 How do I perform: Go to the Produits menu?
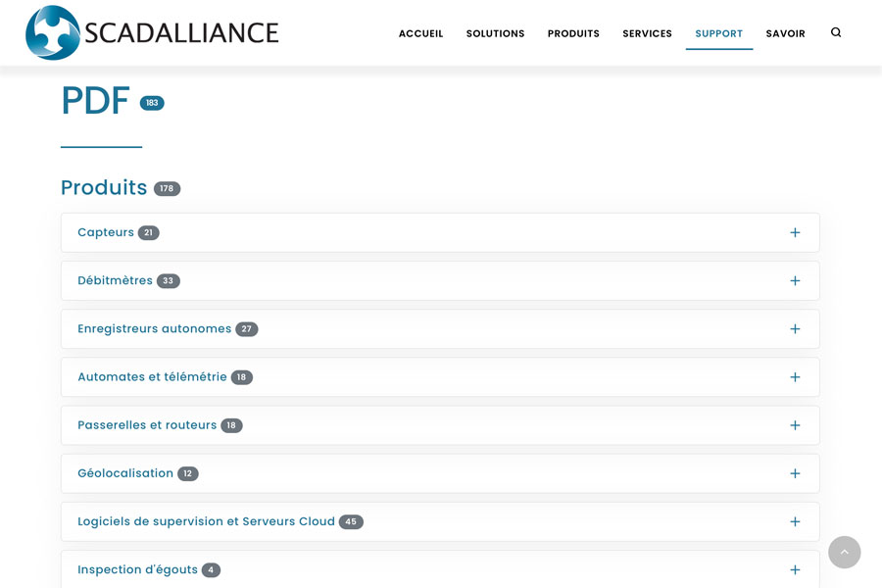pyautogui.click(x=573, y=33)
